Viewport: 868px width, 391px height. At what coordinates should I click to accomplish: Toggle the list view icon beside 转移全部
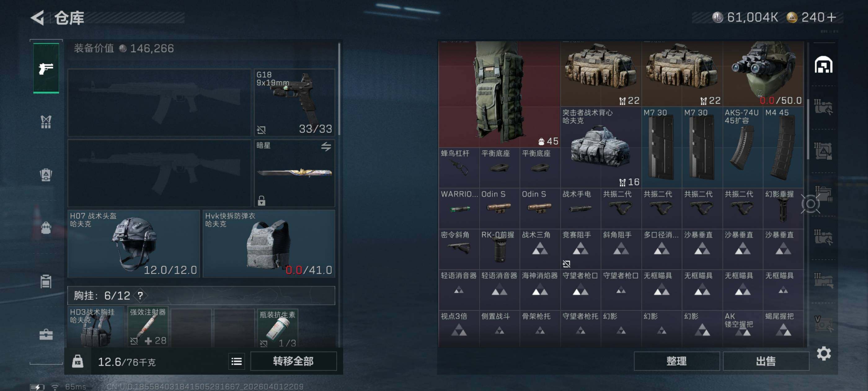pos(237,361)
